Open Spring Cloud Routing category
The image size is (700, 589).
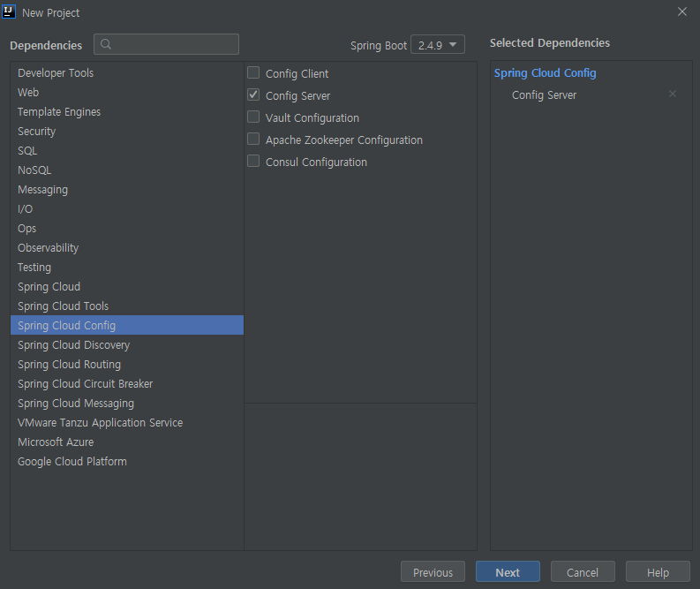127,365
